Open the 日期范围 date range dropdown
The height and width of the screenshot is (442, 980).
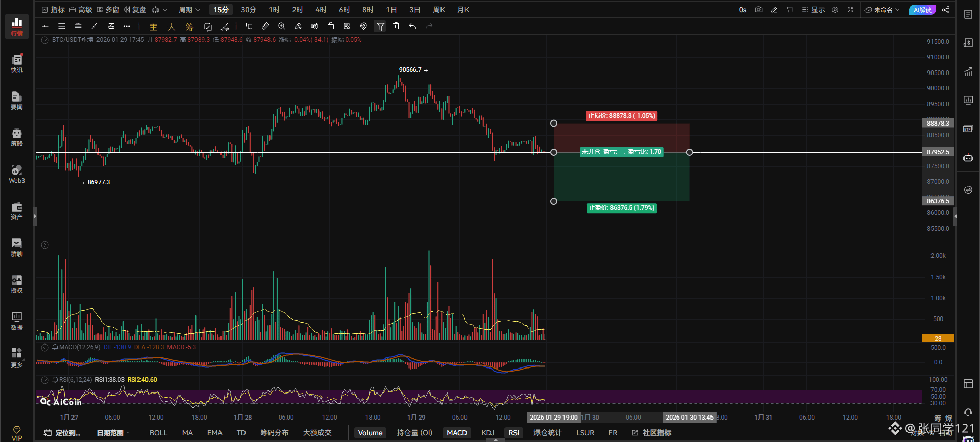click(113, 433)
